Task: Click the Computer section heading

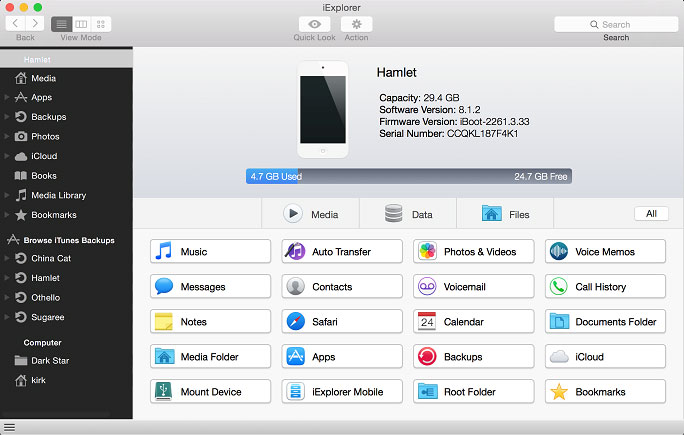Action: [x=42, y=343]
